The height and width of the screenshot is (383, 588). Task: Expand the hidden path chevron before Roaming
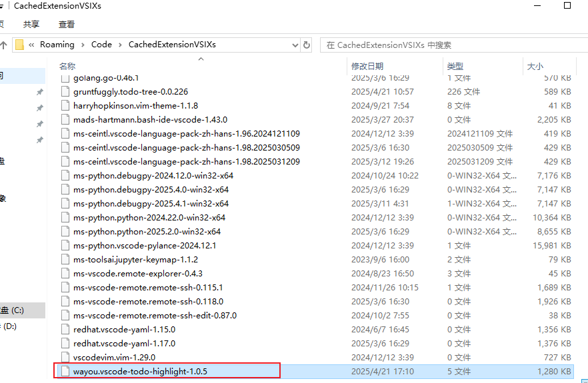(x=31, y=45)
